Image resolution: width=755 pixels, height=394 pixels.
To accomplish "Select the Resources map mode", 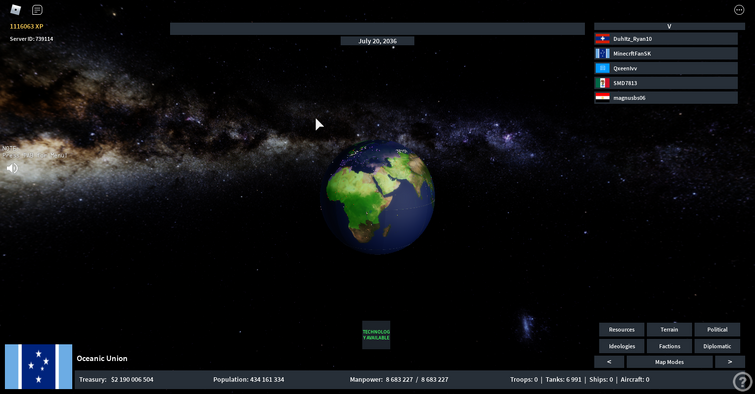I will (x=622, y=329).
